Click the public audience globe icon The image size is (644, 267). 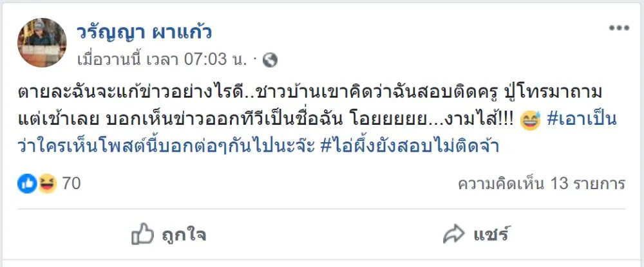point(270,60)
